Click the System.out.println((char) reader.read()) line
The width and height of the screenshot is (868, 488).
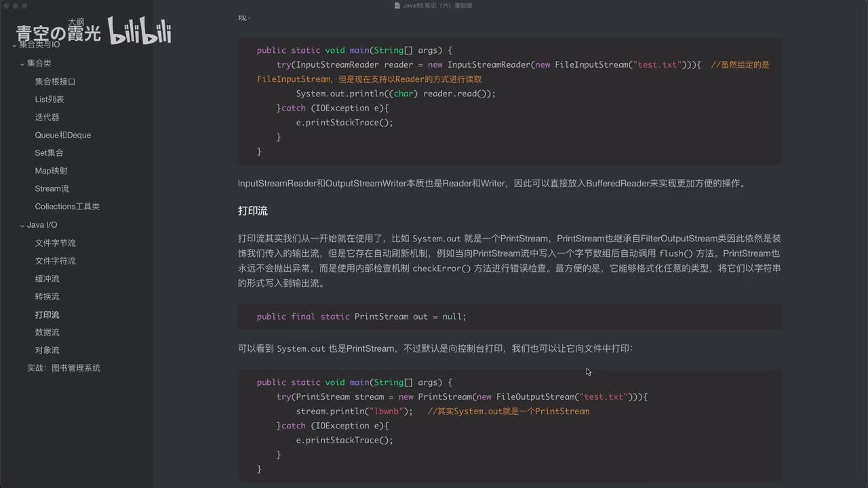(x=396, y=94)
